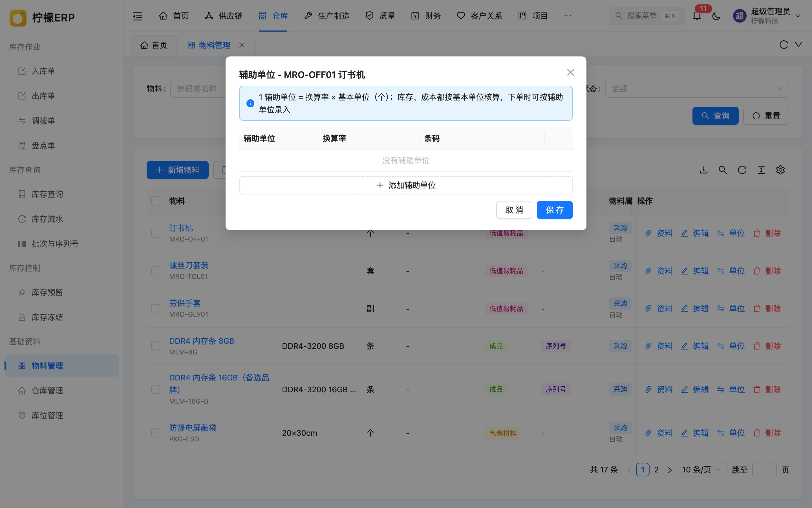
Task: Open 客户关系 top menu
Action: (x=479, y=16)
